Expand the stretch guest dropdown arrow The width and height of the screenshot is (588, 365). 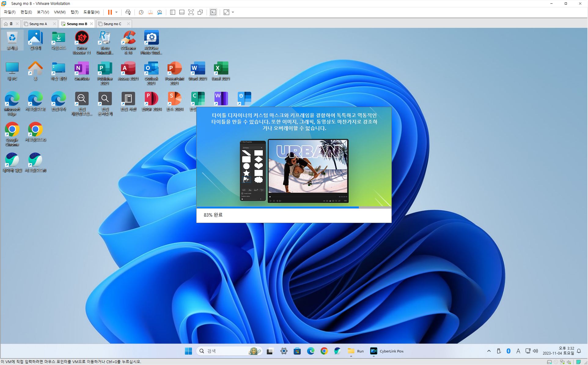pos(233,12)
